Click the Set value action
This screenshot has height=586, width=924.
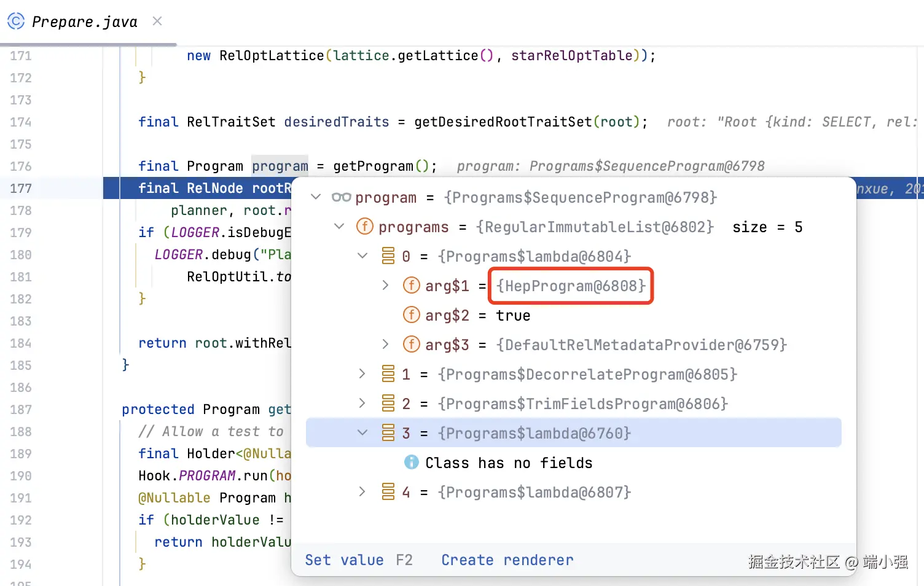click(x=344, y=560)
